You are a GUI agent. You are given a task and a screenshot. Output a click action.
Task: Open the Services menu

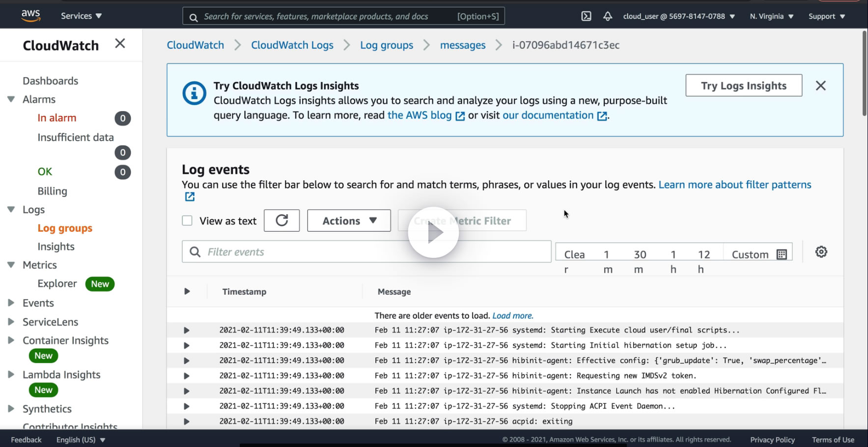[x=81, y=16]
